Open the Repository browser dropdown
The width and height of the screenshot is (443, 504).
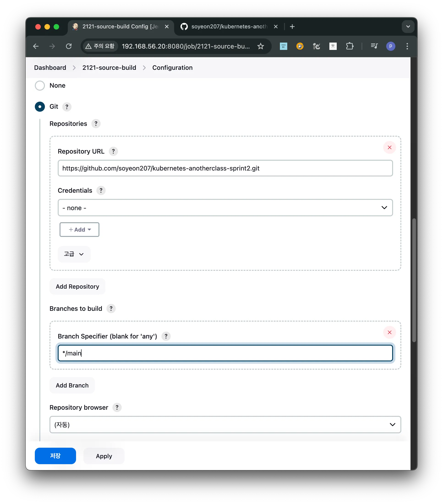coord(225,424)
